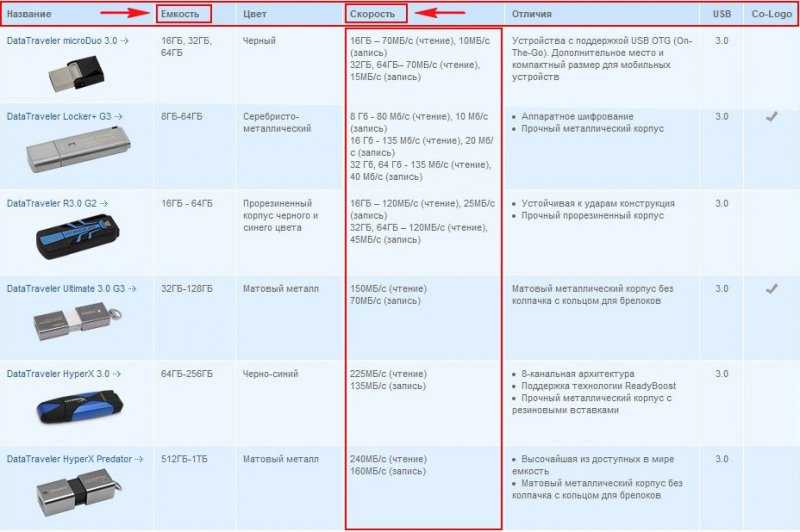Click USB value 3.0 in HyperX Predator row

coord(721,459)
